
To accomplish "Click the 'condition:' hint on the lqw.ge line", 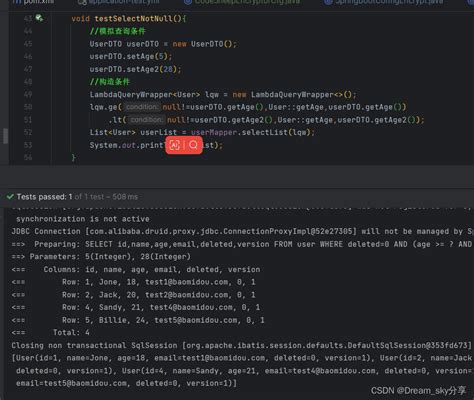I will pyautogui.click(x=142, y=107).
